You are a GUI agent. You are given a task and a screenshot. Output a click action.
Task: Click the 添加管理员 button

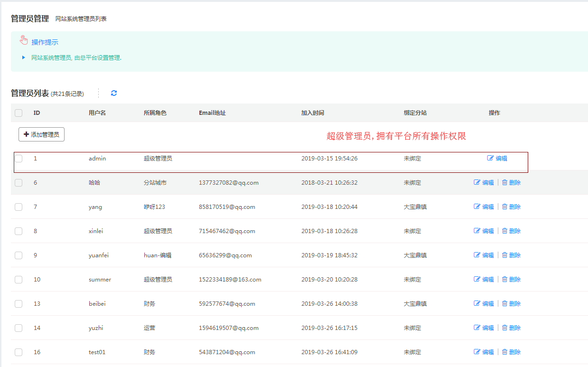41,134
